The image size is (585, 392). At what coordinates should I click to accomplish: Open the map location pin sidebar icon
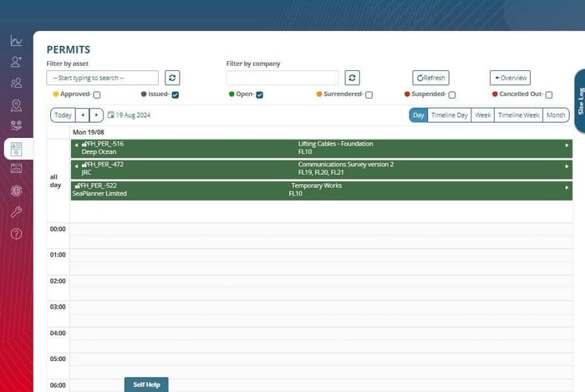point(16,105)
